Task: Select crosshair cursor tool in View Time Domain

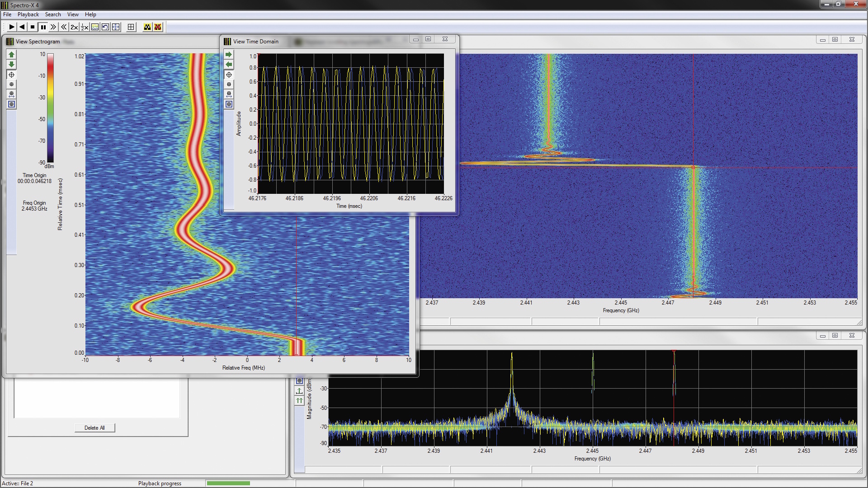Action: [x=229, y=75]
